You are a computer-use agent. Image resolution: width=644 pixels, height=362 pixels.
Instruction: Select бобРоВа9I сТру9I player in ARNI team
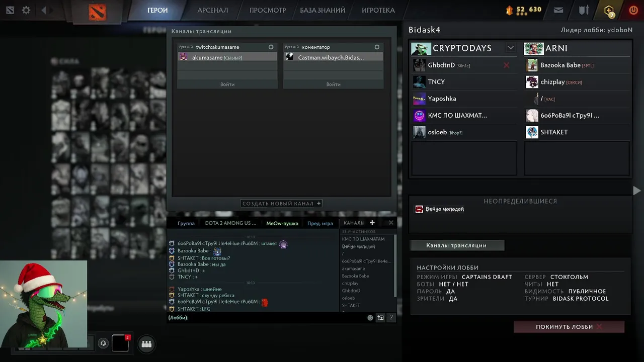(577, 116)
